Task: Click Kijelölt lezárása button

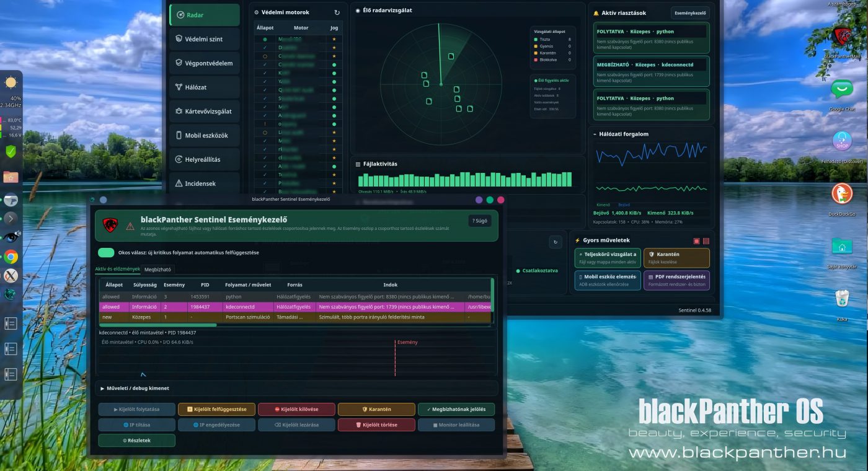Action: point(296,425)
